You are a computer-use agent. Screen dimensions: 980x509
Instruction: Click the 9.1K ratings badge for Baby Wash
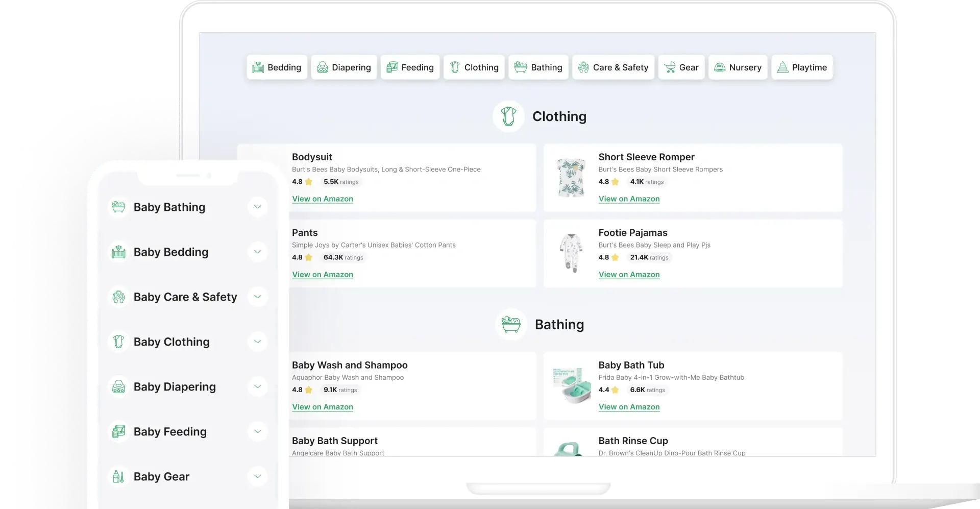click(340, 390)
